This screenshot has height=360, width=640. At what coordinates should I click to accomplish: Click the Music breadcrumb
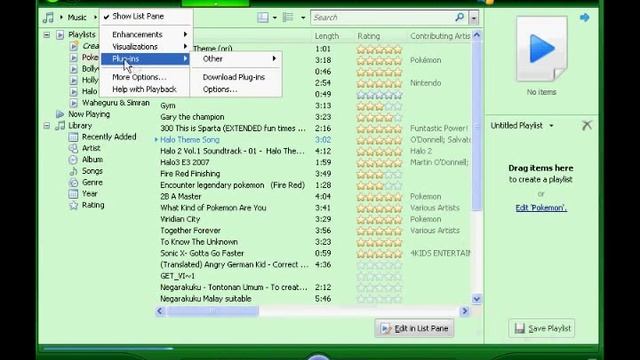(x=77, y=17)
